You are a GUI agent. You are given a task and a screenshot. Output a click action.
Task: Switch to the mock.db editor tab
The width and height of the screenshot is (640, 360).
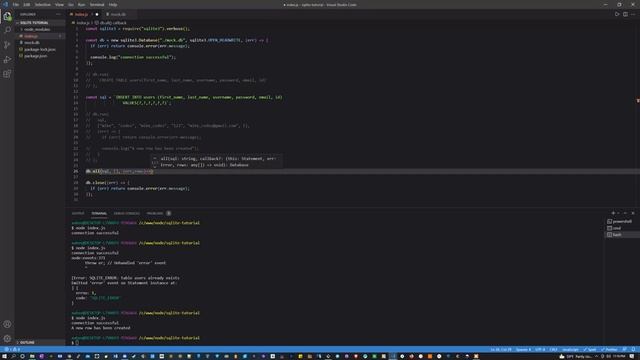118,14
